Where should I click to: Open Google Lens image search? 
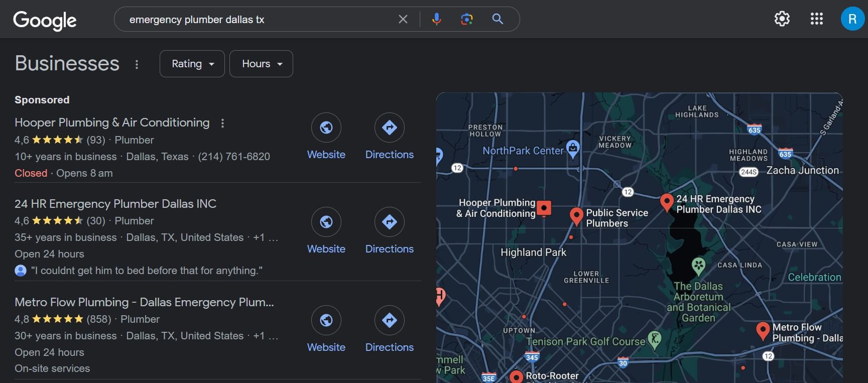tap(467, 19)
